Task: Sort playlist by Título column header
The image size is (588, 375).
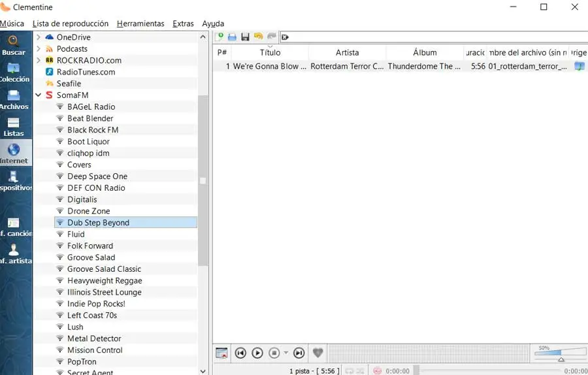Action: (x=270, y=52)
